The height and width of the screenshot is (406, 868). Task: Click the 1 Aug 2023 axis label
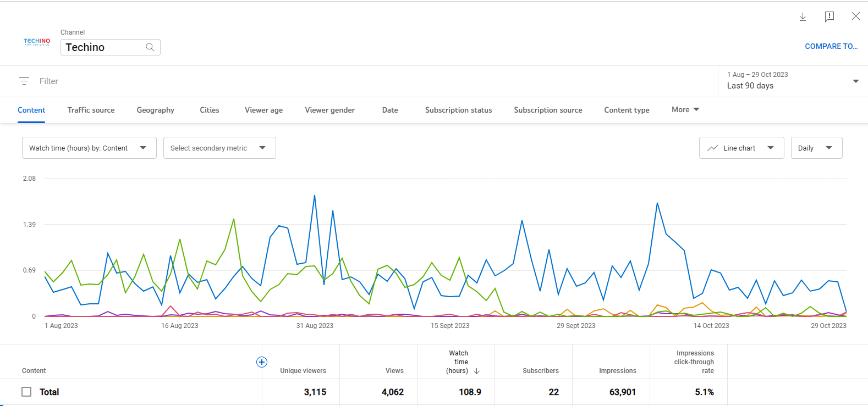61,326
